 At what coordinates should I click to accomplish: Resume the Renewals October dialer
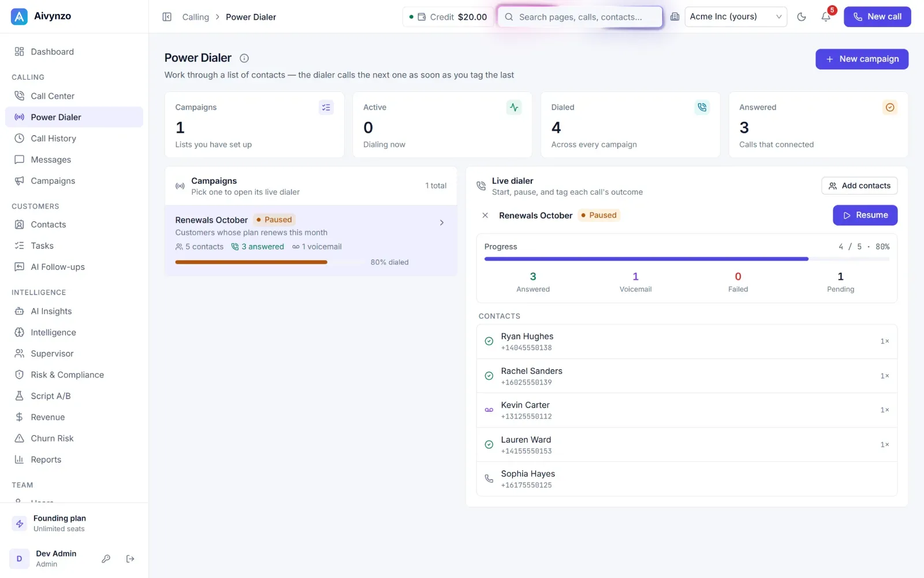click(x=865, y=215)
